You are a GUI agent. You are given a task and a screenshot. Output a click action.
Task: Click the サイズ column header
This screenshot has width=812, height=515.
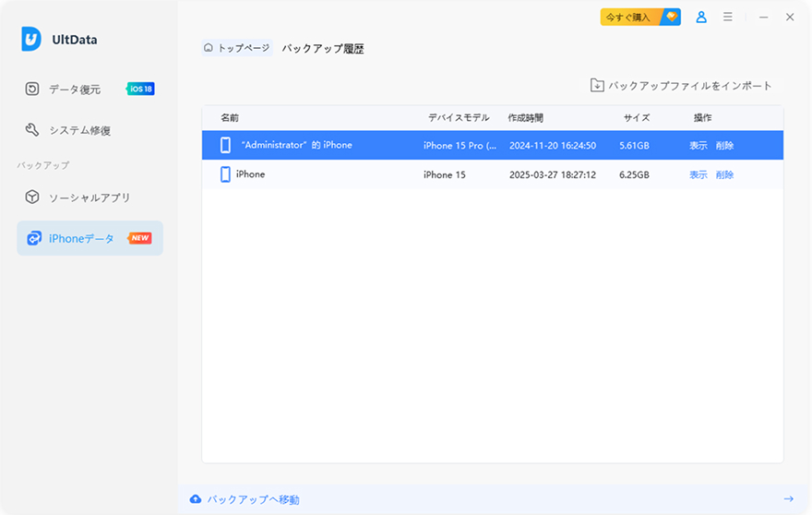coord(637,117)
